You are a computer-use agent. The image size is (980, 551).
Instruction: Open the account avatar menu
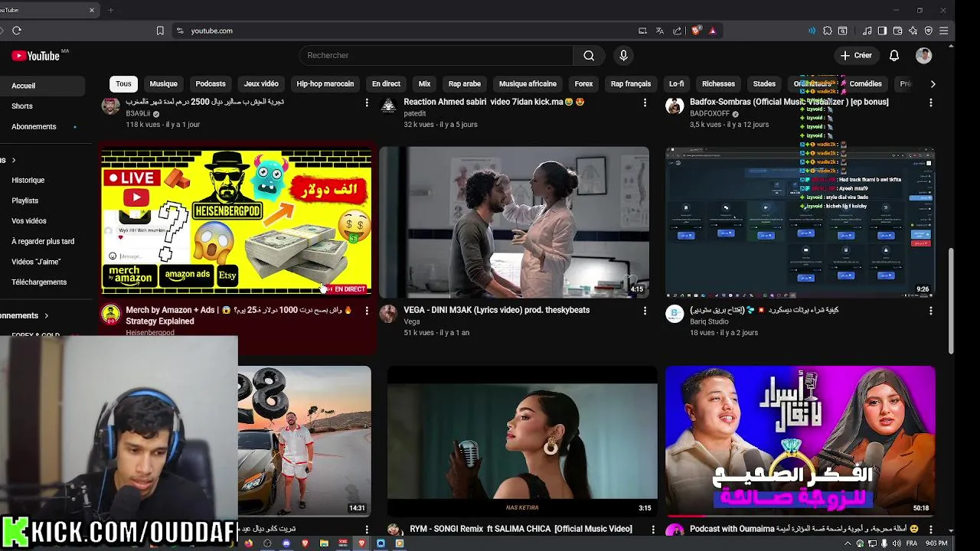(923, 55)
